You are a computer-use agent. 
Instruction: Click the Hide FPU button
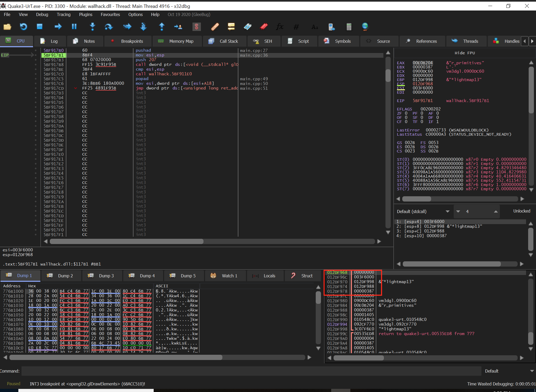465,53
